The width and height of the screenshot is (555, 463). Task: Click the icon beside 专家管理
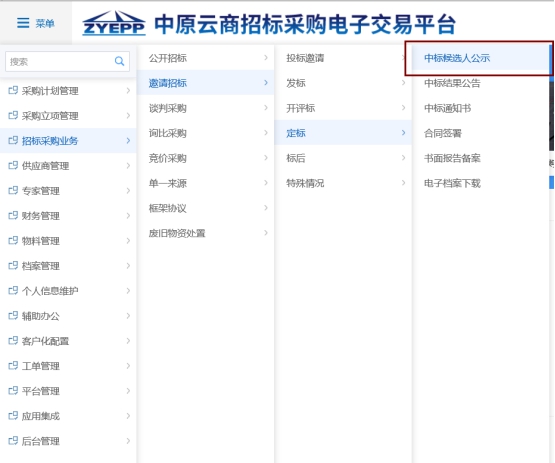(x=13, y=191)
